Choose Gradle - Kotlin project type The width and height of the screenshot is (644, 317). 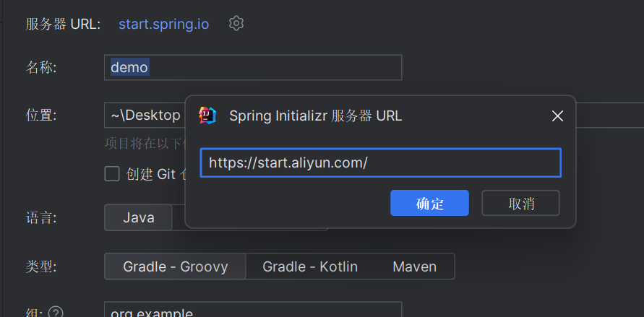click(310, 266)
